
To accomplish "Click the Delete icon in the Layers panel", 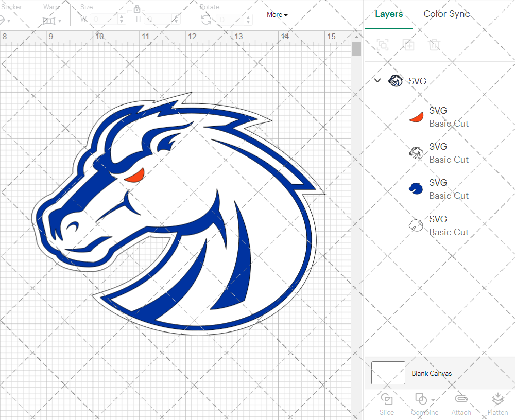I will (x=435, y=45).
